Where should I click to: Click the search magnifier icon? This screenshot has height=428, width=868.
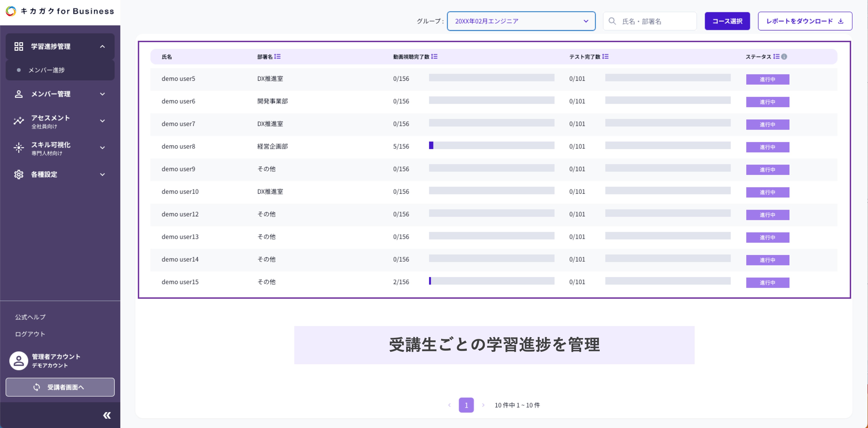coord(612,21)
